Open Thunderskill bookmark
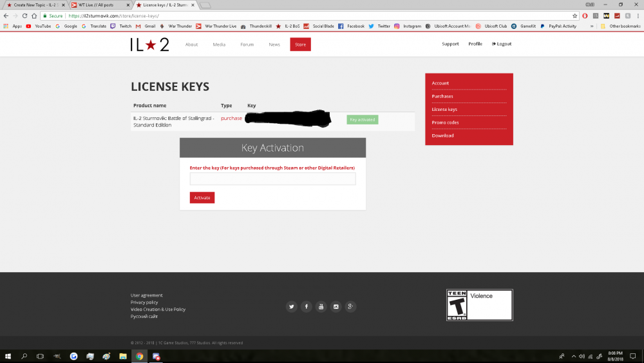The width and height of the screenshot is (644, 363). click(x=256, y=26)
